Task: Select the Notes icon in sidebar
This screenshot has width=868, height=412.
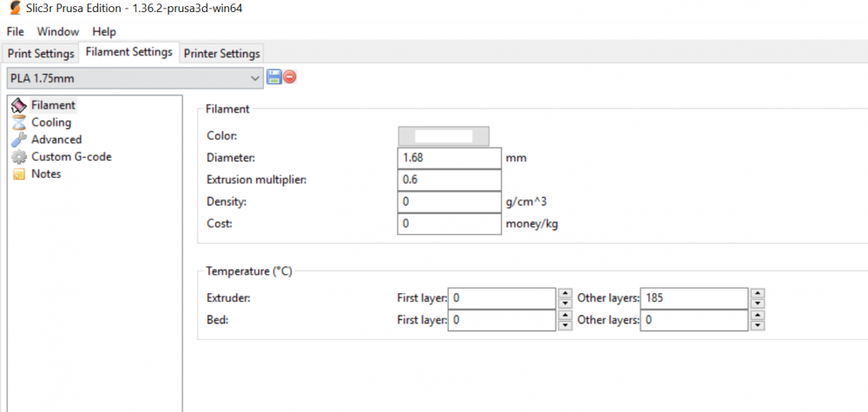Action: [19, 174]
